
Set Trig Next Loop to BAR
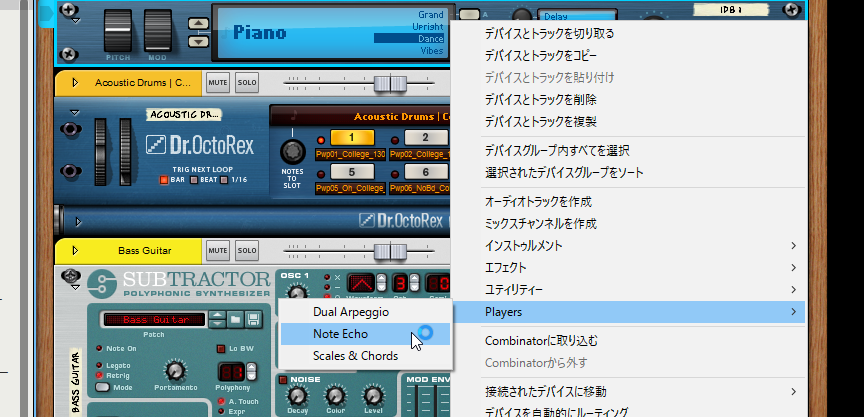pos(164,180)
